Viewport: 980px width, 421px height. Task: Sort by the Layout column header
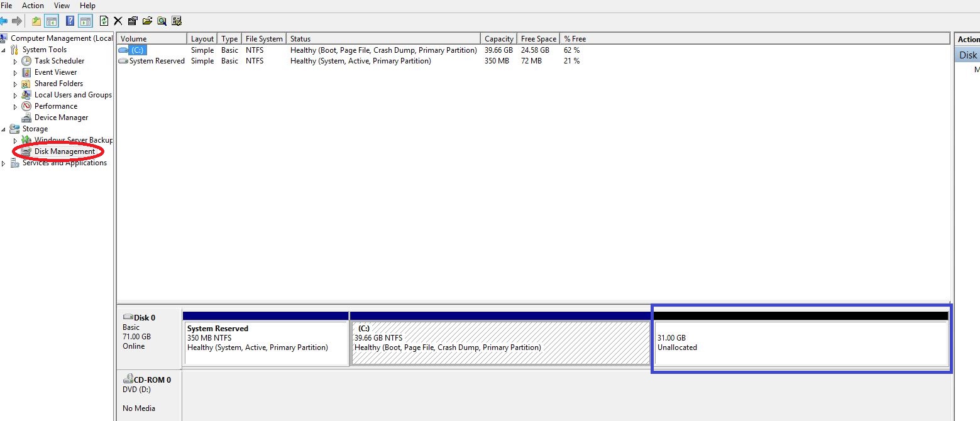pyautogui.click(x=202, y=39)
